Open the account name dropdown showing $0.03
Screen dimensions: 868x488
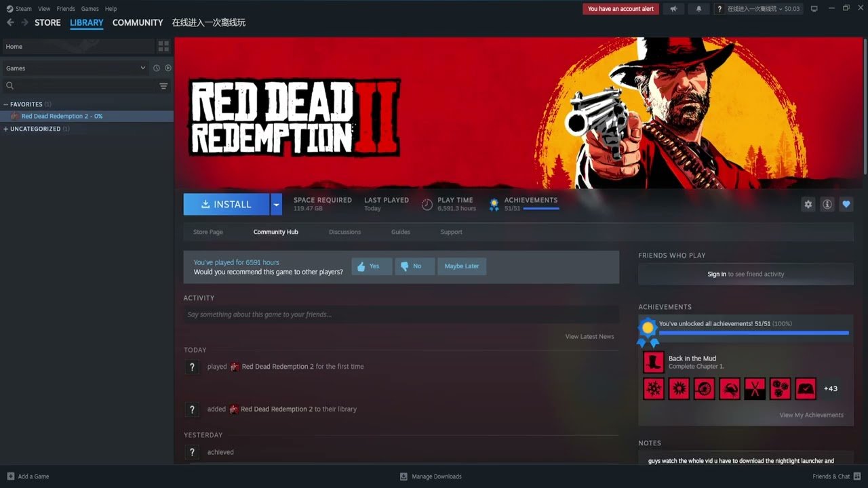[x=764, y=9]
